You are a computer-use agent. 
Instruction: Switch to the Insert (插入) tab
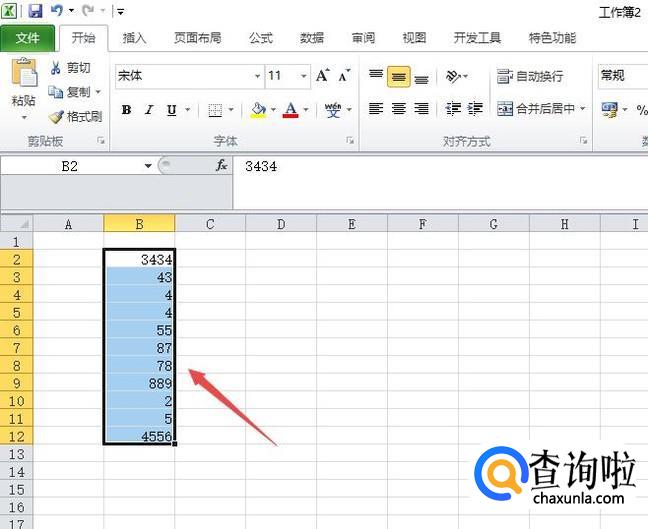coord(134,38)
